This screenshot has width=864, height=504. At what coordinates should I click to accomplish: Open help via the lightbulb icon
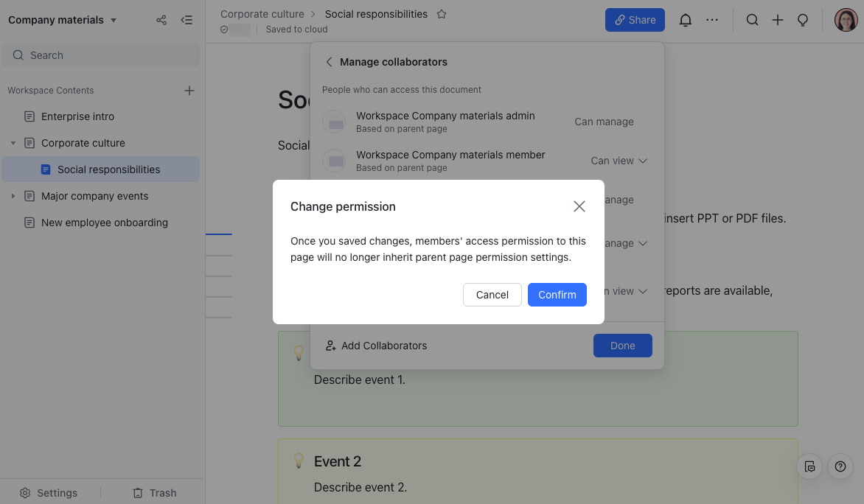803,20
